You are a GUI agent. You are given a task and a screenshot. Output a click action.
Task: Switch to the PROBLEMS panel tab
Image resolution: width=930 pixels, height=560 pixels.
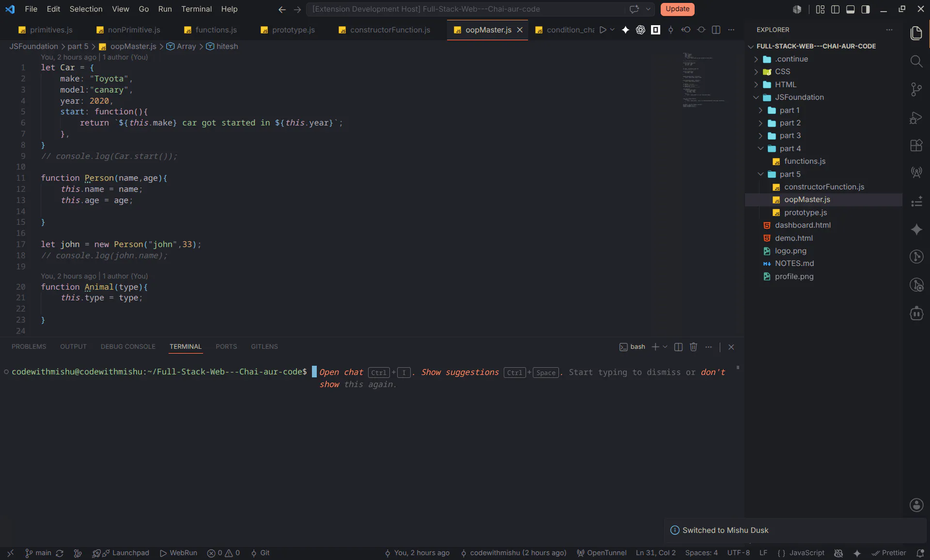point(29,347)
